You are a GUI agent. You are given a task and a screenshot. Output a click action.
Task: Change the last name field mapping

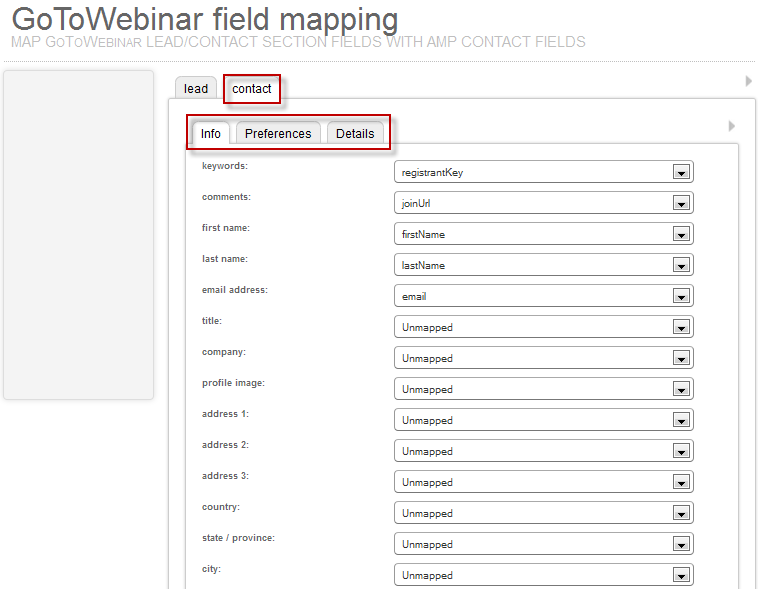pyautogui.click(x=543, y=265)
